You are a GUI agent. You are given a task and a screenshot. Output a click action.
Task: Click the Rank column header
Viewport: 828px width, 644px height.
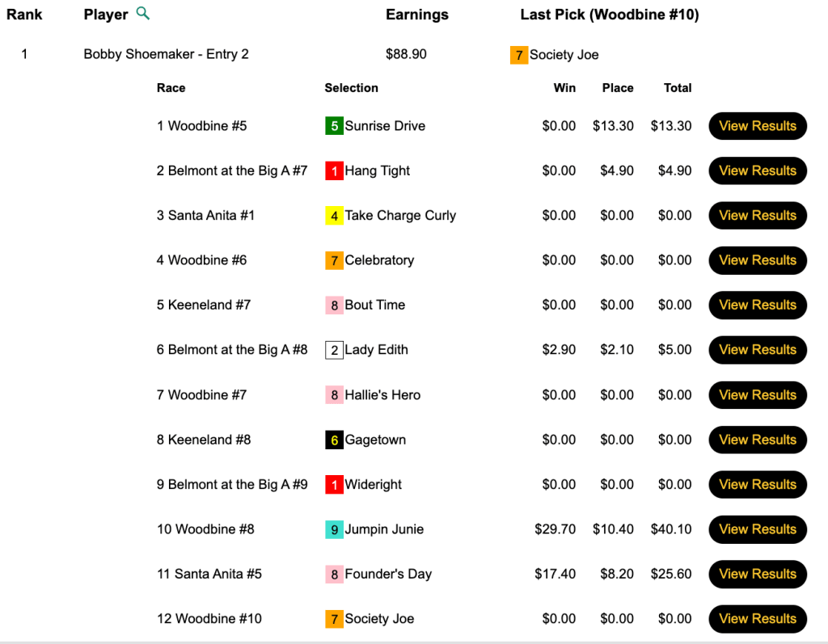point(24,15)
